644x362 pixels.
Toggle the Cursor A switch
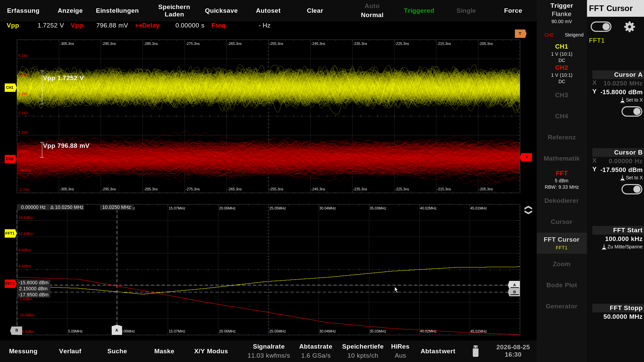pyautogui.click(x=632, y=112)
